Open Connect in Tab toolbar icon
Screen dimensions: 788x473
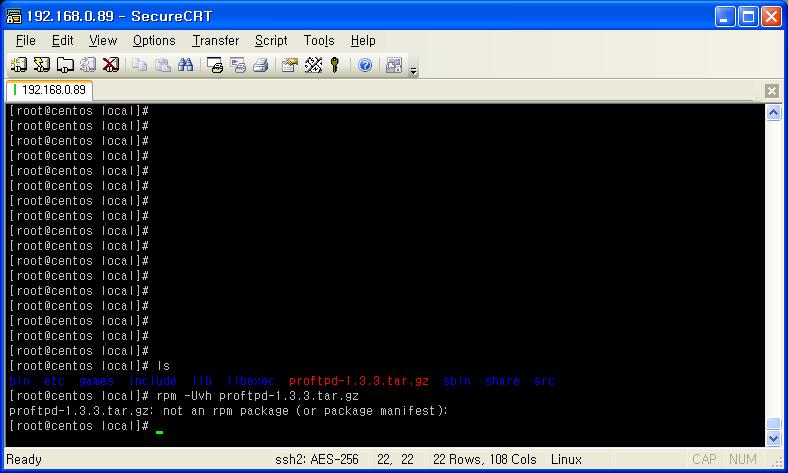click(65, 65)
